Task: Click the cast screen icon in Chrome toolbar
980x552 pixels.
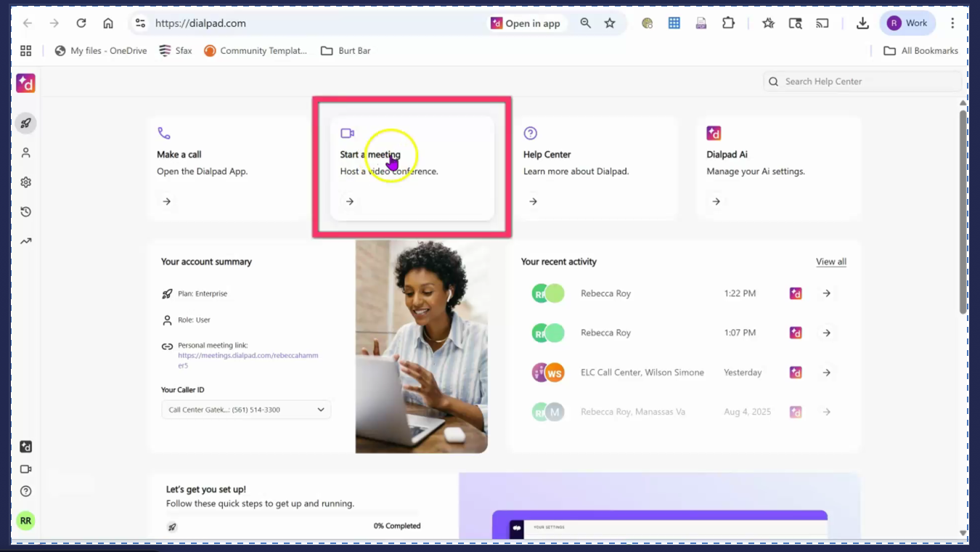Action: pos(822,23)
